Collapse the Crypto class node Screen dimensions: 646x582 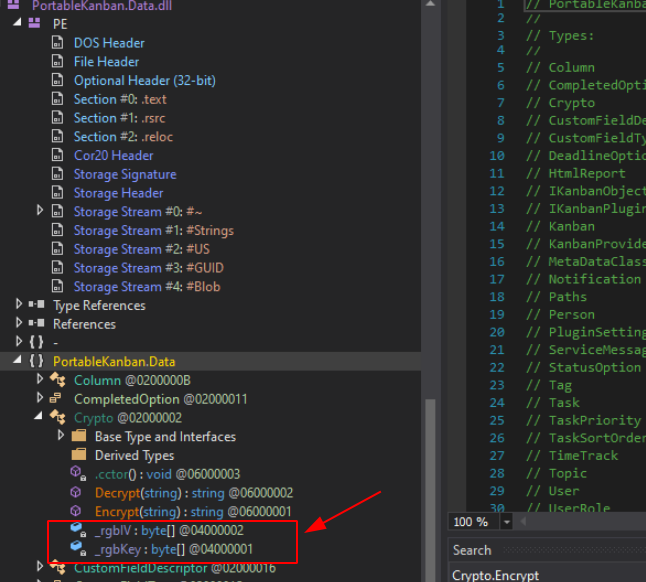coord(41,418)
